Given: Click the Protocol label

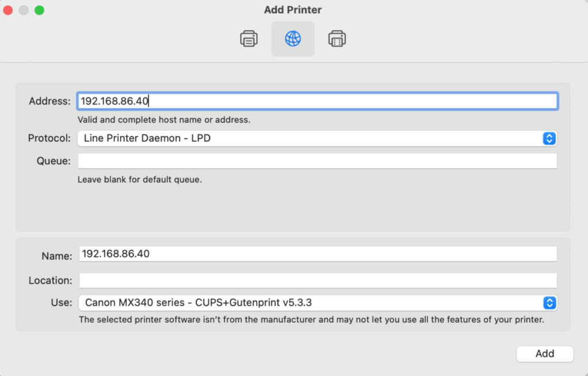Looking at the screenshot, I should [x=49, y=138].
